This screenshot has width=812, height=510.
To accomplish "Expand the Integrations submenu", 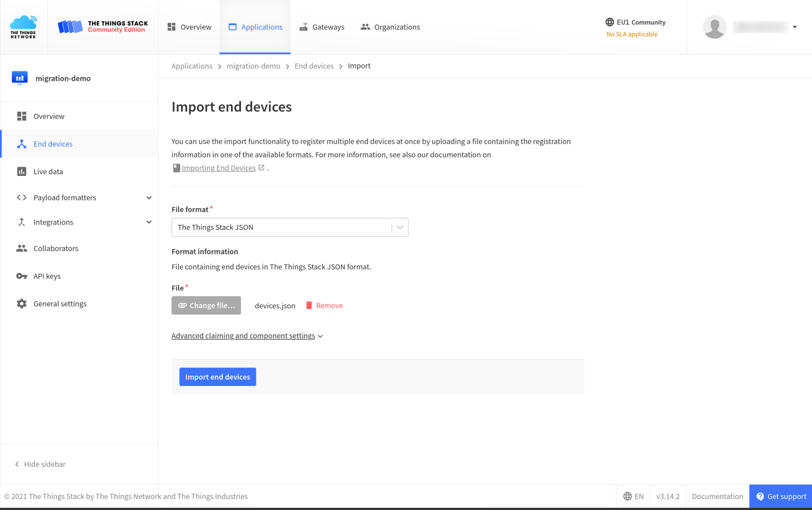I will tap(149, 222).
